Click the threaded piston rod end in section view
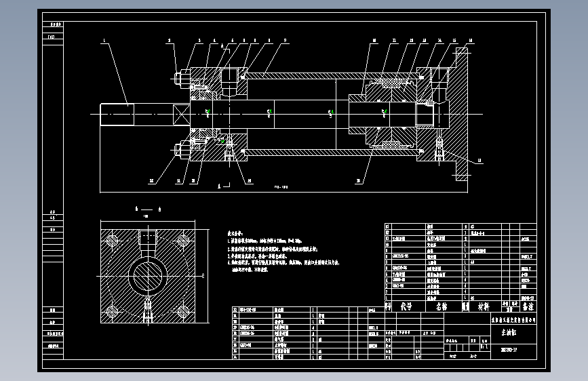588x381 pixels. (x=117, y=115)
